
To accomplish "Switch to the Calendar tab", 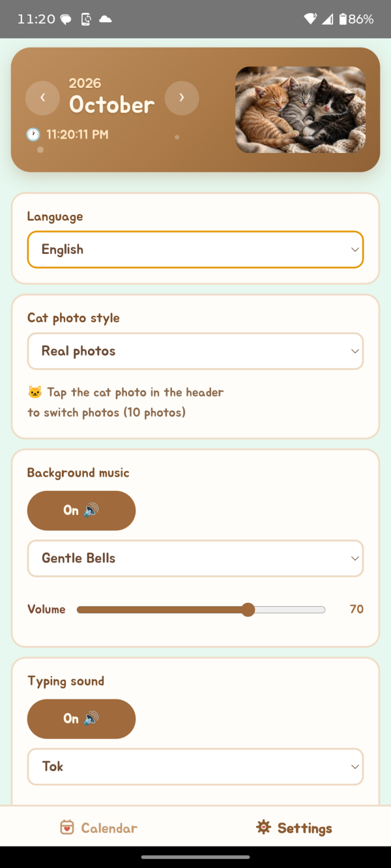I will (98, 828).
